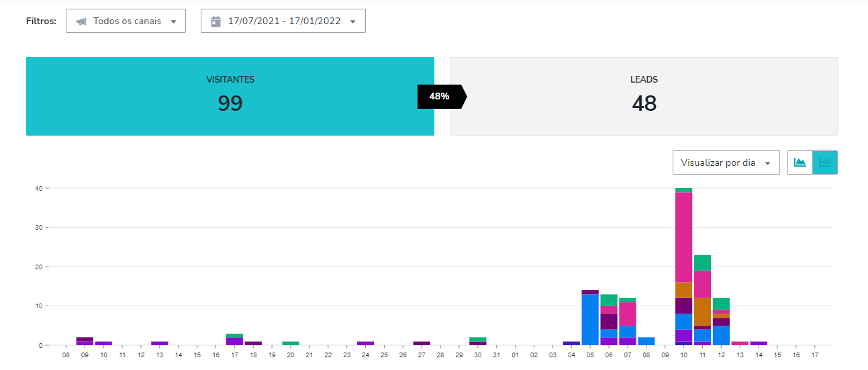
Task: Open the 'Todos os canais' dropdown arrow
Action: 173,21
